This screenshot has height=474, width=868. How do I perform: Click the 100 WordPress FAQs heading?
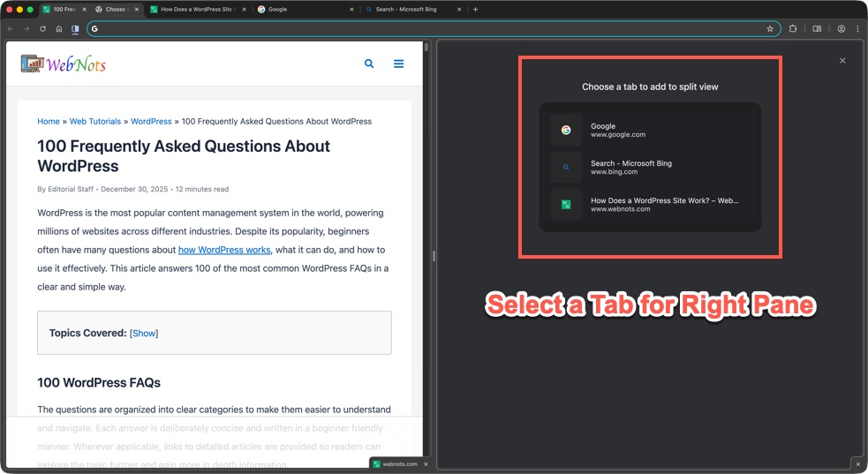(99, 383)
